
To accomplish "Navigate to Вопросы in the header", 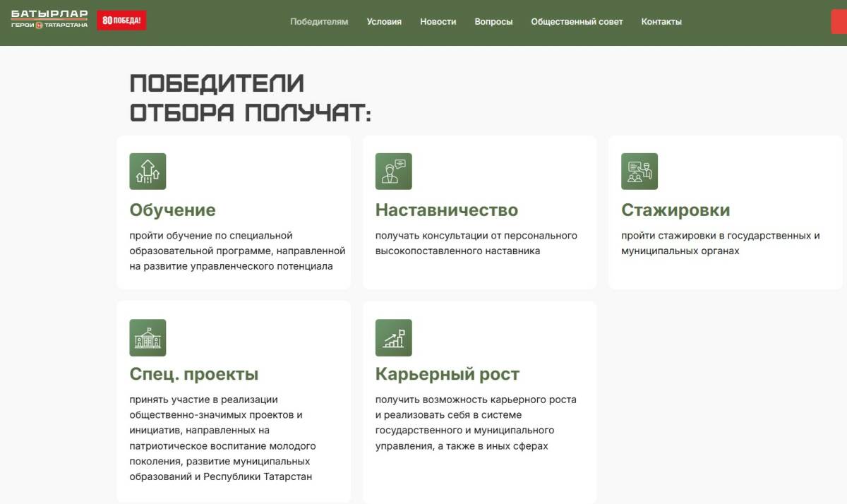I will coord(493,22).
